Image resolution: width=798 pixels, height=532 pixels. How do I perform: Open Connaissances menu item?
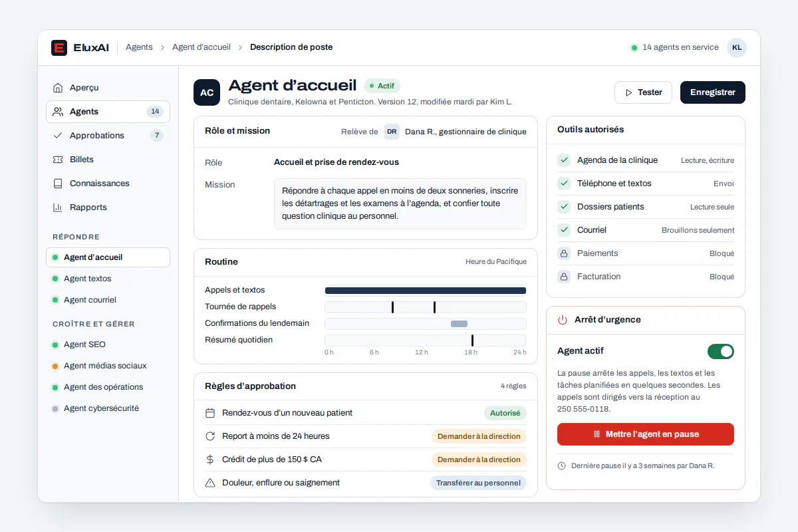108,184
